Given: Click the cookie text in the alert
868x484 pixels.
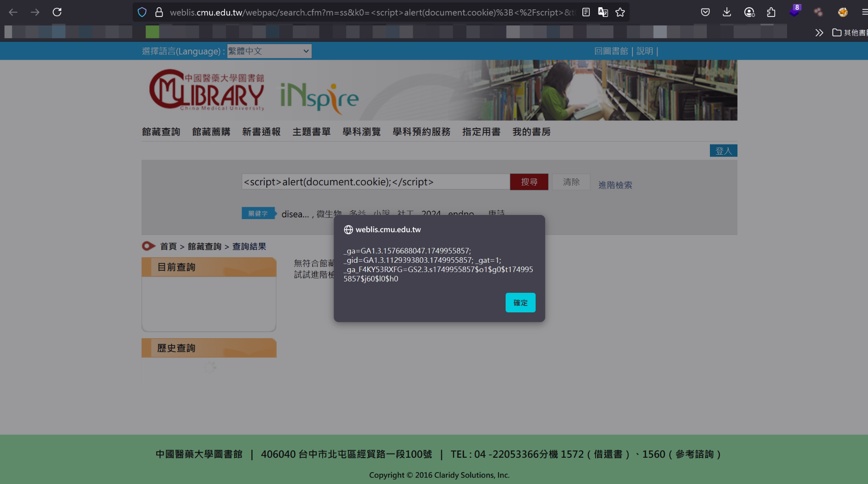Looking at the screenshot, I should 438,265.
